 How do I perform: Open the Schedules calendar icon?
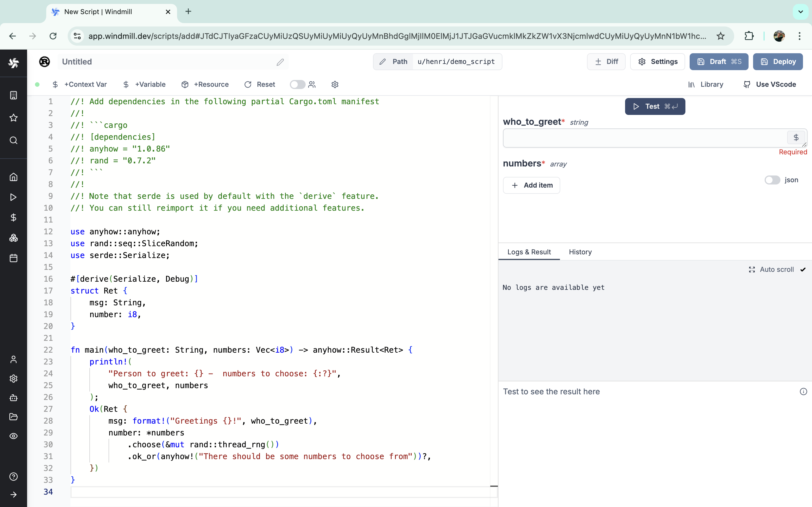14,258
